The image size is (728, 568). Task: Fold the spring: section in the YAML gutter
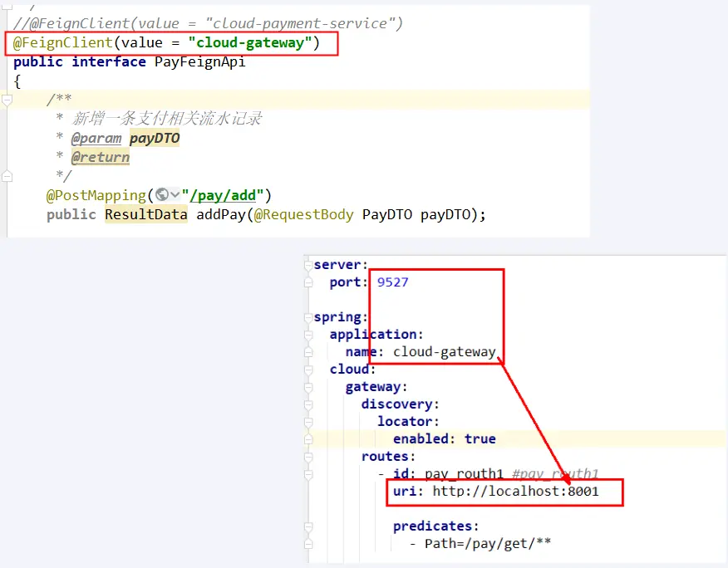pos(308,318)
